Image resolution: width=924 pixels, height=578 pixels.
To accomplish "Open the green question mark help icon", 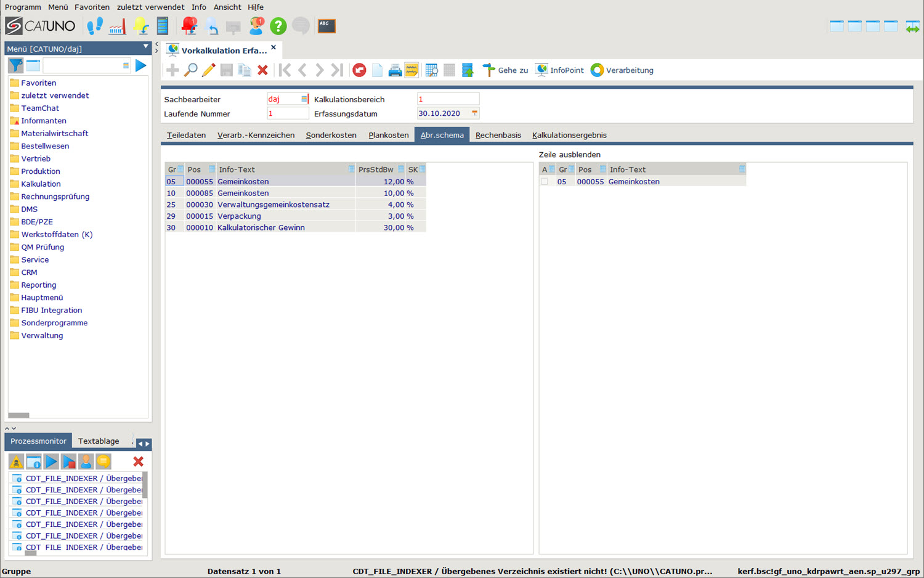I will tap(278, 26).
